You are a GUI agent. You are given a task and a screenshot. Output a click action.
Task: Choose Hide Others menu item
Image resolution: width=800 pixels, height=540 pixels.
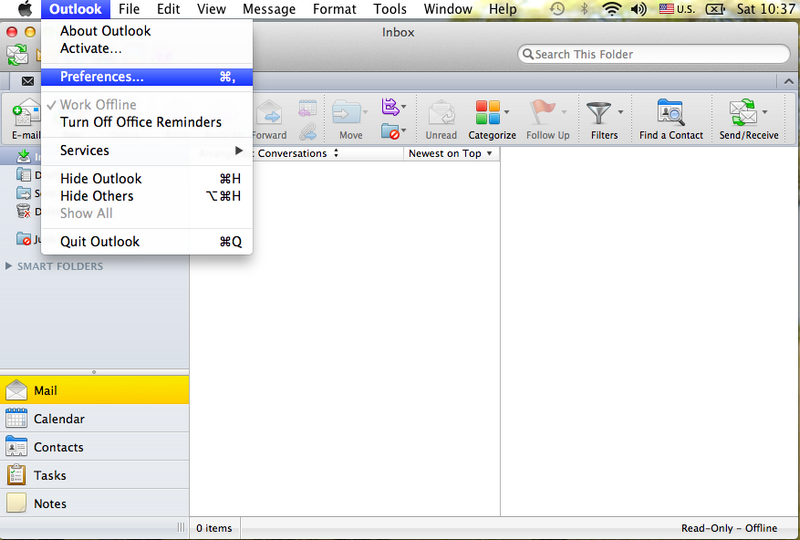[146, 196]
